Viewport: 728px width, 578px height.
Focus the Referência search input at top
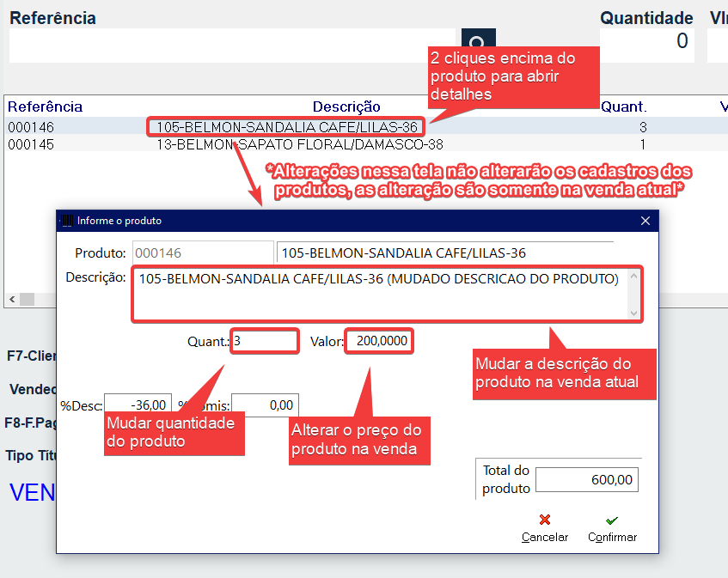[x=232, y=45]
